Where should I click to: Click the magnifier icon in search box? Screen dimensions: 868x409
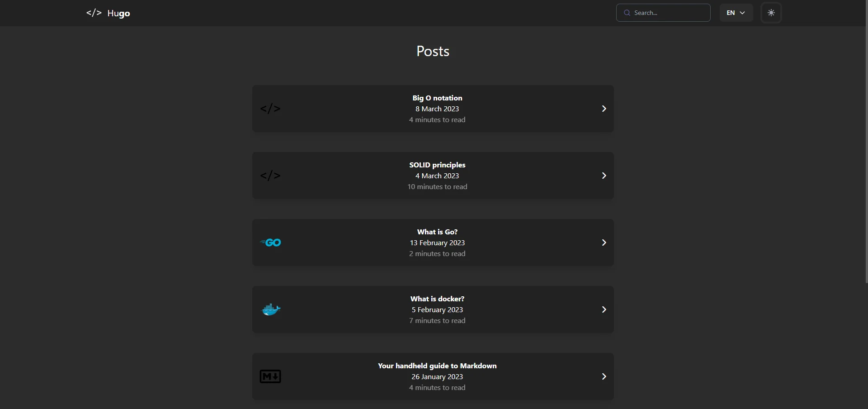click(x=627, y=13)
